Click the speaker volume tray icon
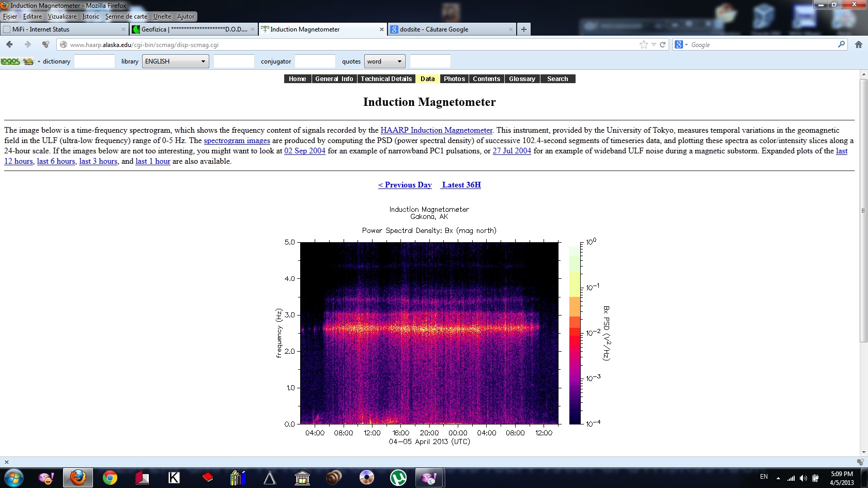Viewport: 868px width, 488px height. coord(803,478)
